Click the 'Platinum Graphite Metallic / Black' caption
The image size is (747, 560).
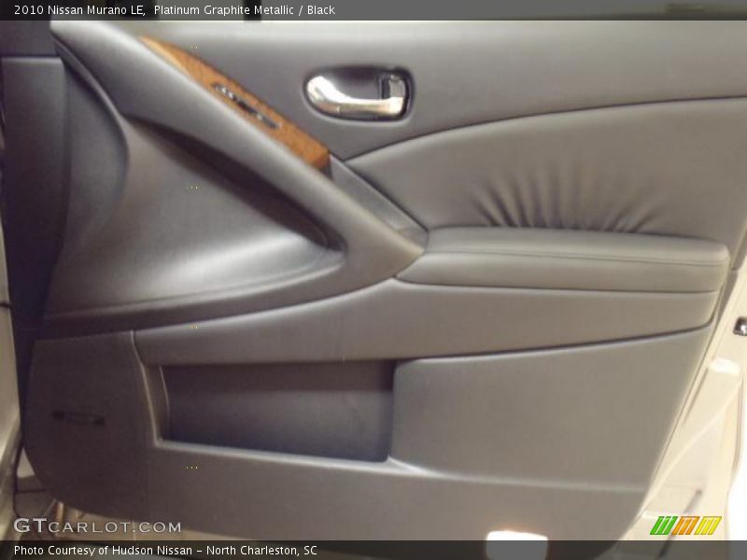(x=245, y=10)
